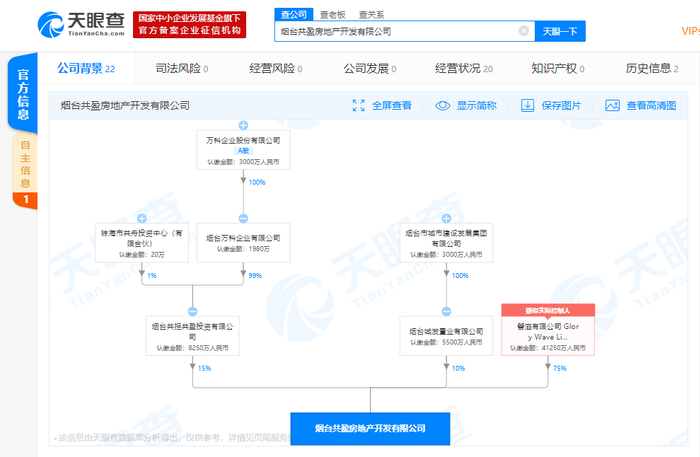Click 保存图片 link
The image size is (700, 457).
click(x=561, y=105)
